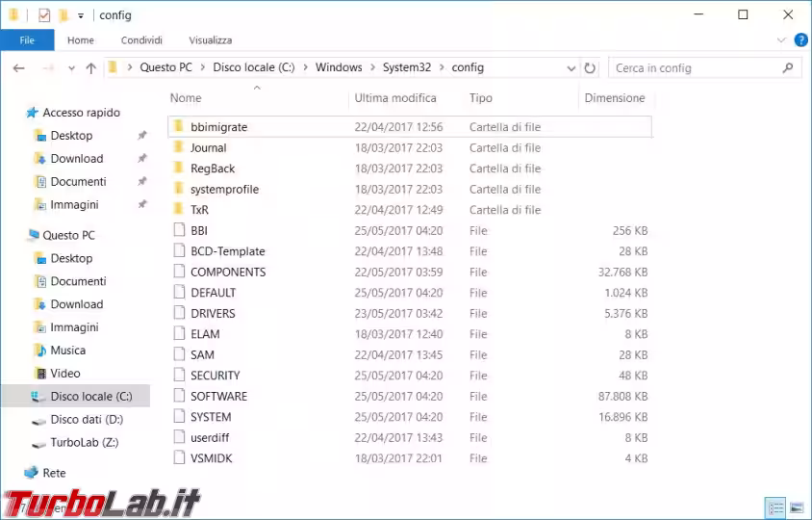The height and width of the screenshot is (520, 812).
Task: Switch to large thumbnails view icon
Action: pos(796,507)
